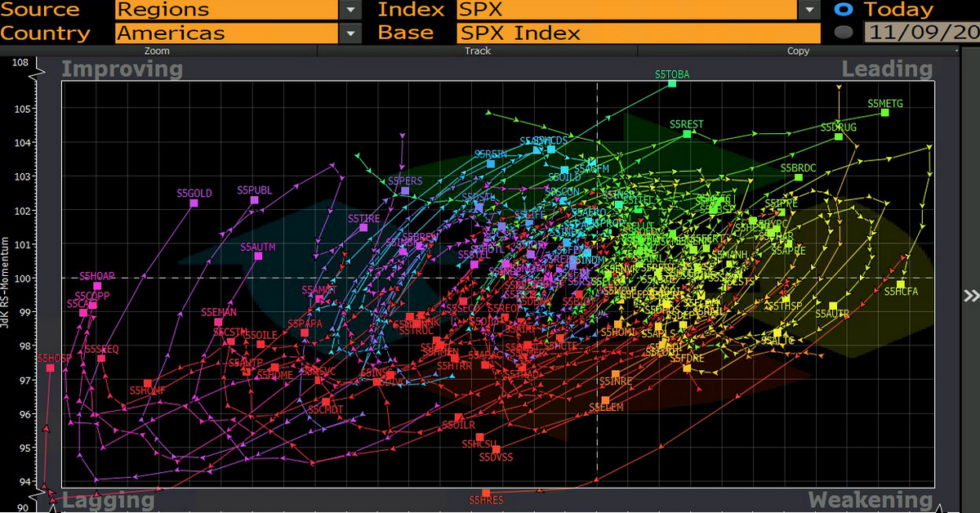Click the S5DRUG green square marker
Screen dimensions: 980x513
point(839,136)
